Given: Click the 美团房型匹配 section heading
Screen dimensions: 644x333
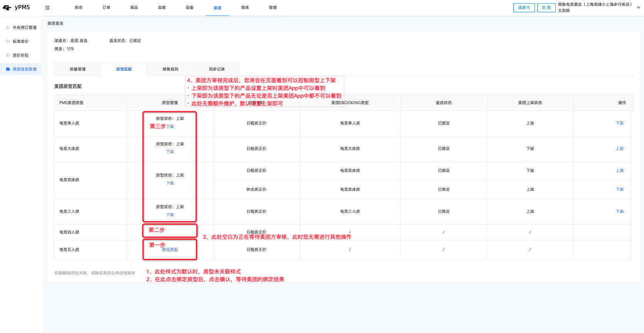Looking at the screenshot, I should coord(68,86).
